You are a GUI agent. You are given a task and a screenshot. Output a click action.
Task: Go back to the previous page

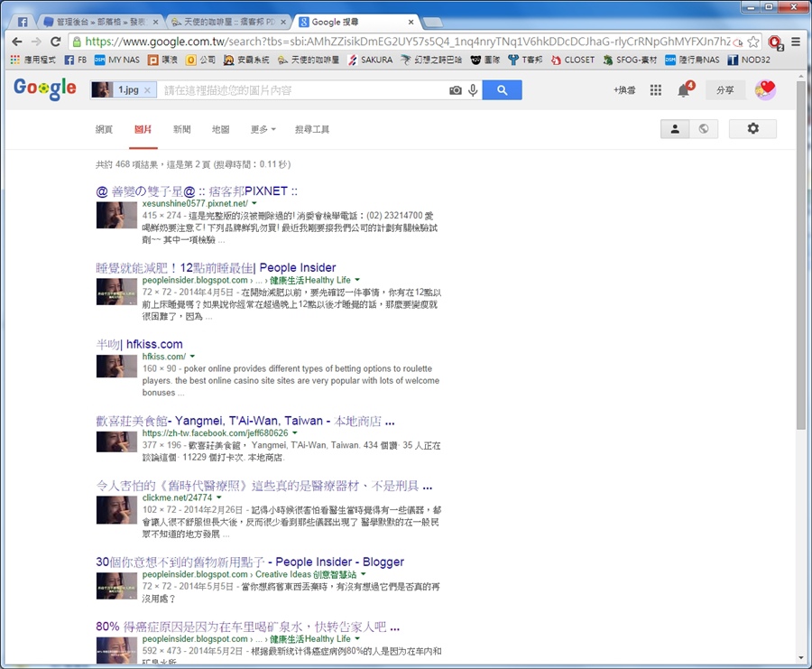(x=17, y=42)
